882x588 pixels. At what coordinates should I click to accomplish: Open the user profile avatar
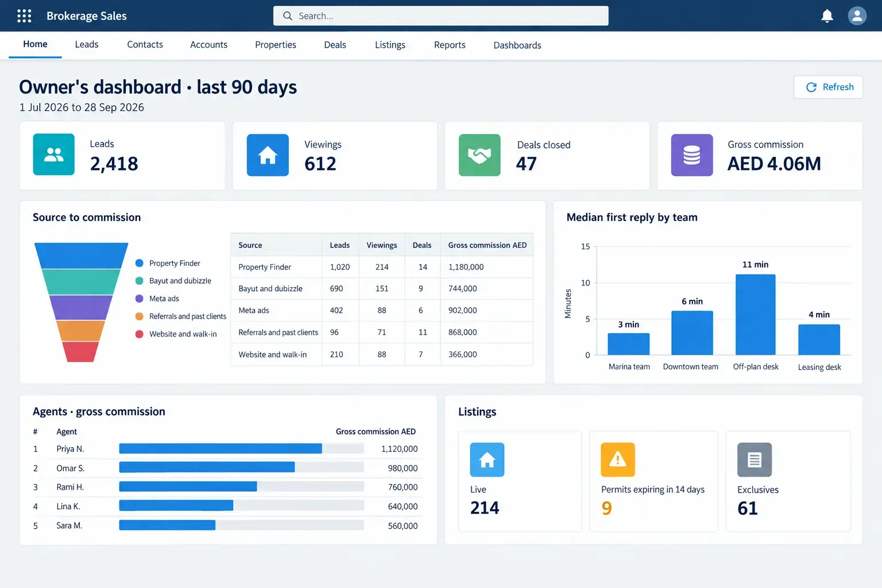pyautogui.click(x=857, y=16)
